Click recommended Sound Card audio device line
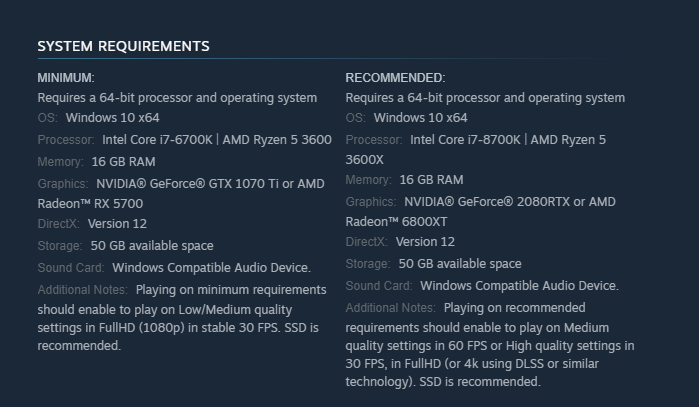 (x=482, y=286)
